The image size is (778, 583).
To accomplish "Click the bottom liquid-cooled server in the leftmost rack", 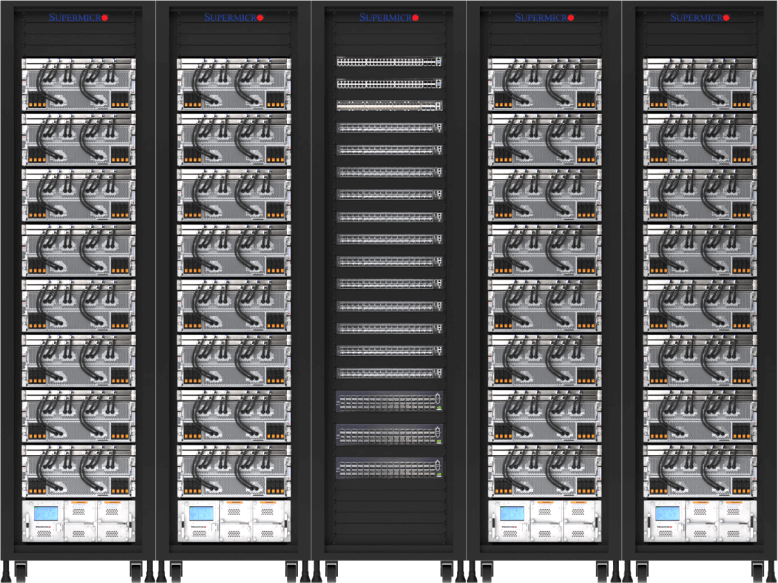I will [x=78, y=469].
